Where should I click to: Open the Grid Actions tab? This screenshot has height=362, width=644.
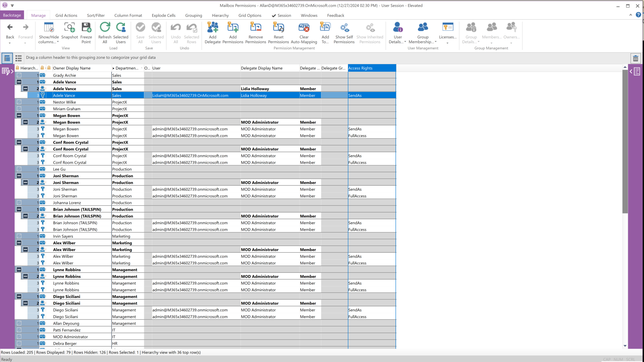66,15
